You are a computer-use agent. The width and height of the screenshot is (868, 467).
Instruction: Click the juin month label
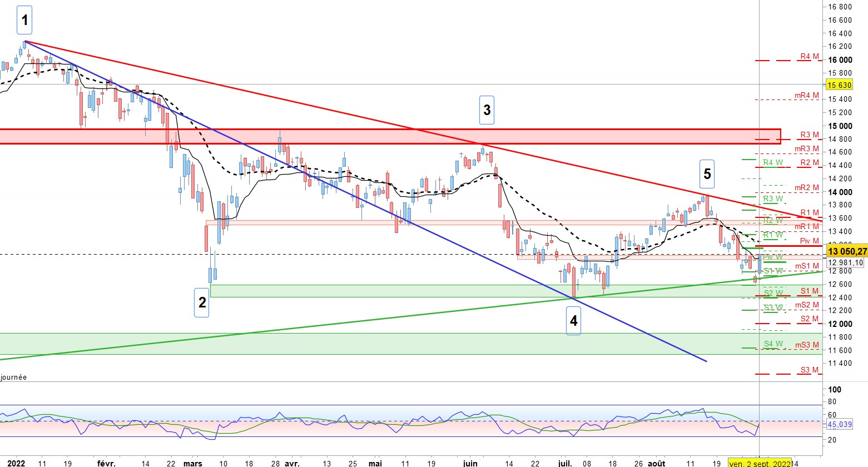click(x=470, y=463)
